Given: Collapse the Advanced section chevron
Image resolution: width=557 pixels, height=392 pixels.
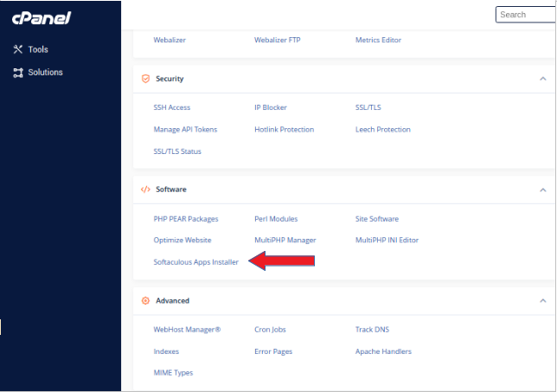Looking at the screenshot, I should coord(543,300).
